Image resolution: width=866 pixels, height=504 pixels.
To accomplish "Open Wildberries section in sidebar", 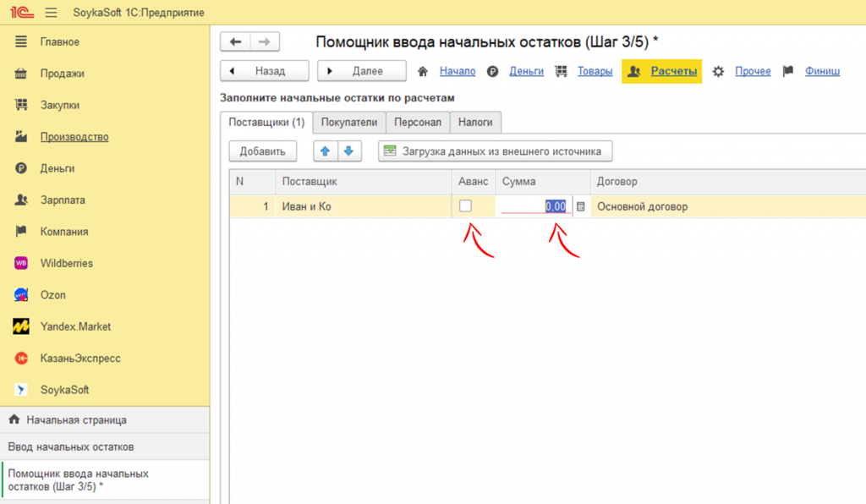I will point(68,263).
